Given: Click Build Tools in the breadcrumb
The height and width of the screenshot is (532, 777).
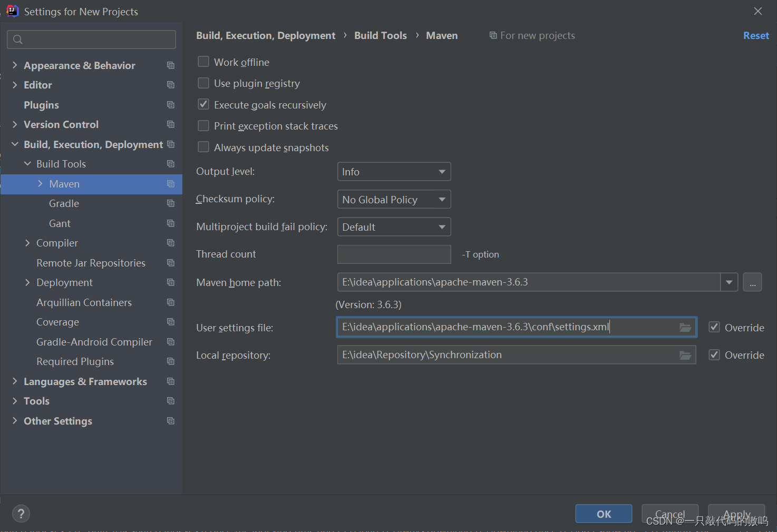Looking at the screenshot, I should 381,35.
